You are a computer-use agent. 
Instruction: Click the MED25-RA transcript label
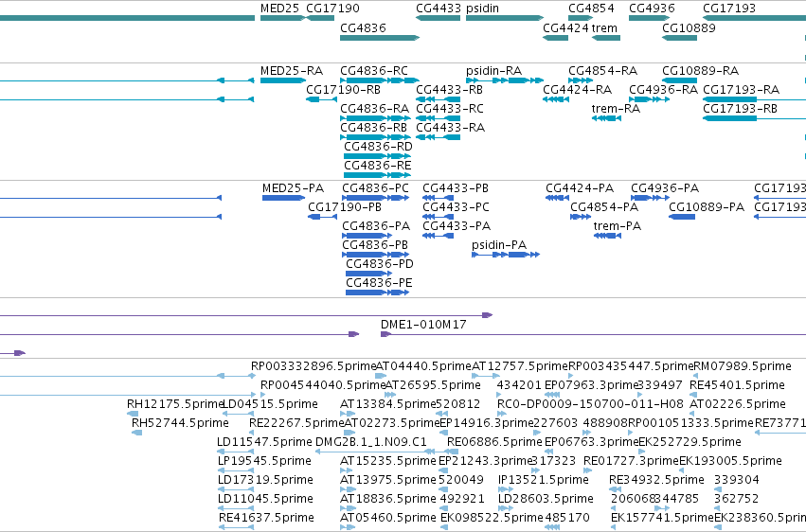pos(292,70)
